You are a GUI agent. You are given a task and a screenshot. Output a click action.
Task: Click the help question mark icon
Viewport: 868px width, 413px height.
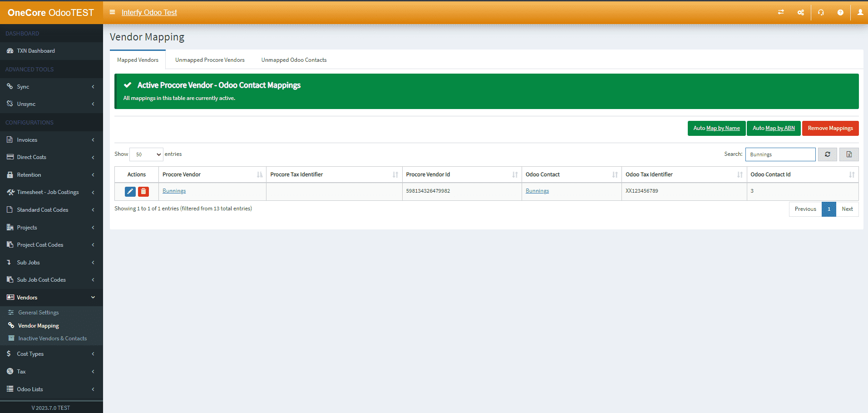pos(840,12)
